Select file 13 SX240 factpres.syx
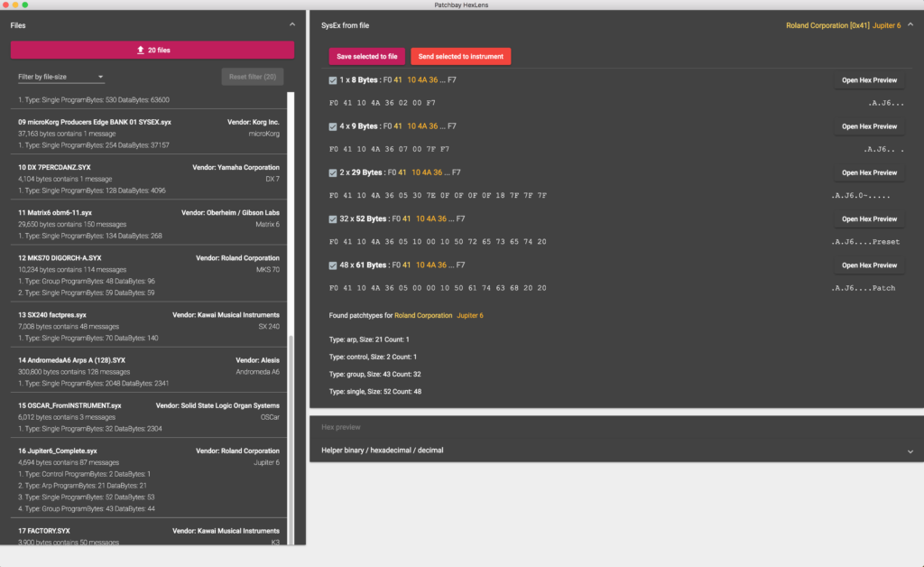 [x=149, y=326]
